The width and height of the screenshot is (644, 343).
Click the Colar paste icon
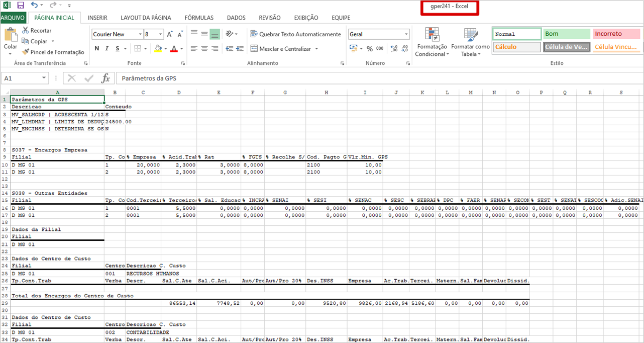coord(11,35)
